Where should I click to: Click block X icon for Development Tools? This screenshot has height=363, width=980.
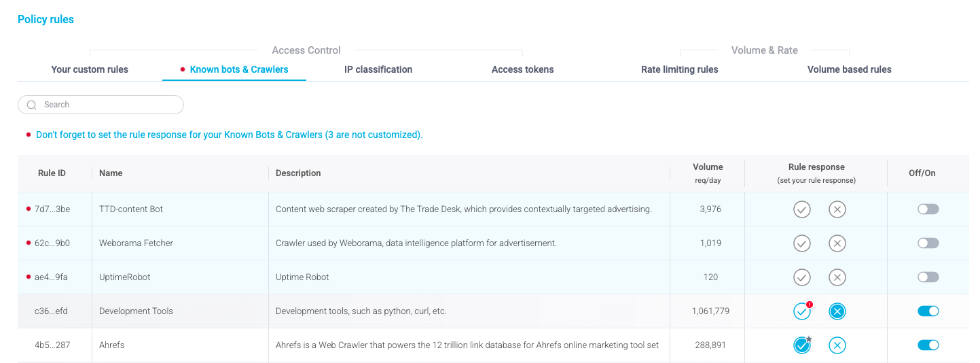pos(837,311)
